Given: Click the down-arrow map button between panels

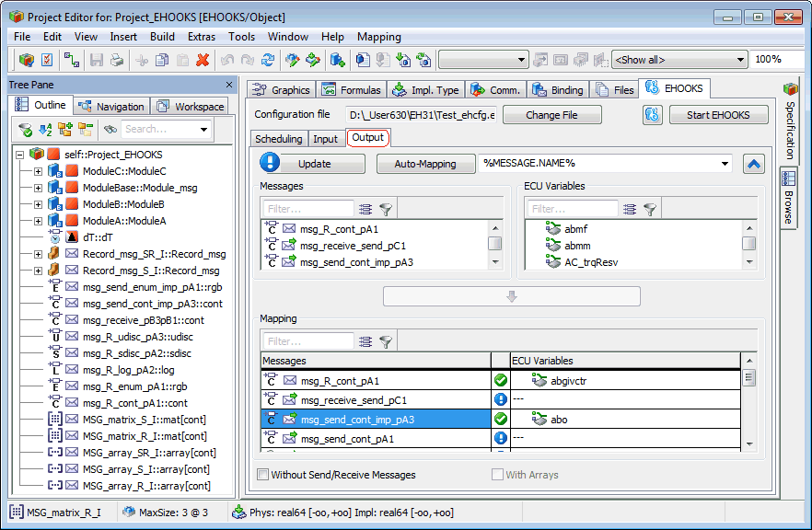Looking at the screenshot, I should click(512, 296).
